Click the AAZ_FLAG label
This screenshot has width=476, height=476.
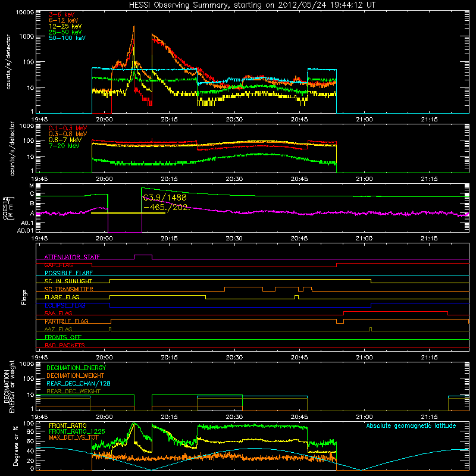coord(58,329)
